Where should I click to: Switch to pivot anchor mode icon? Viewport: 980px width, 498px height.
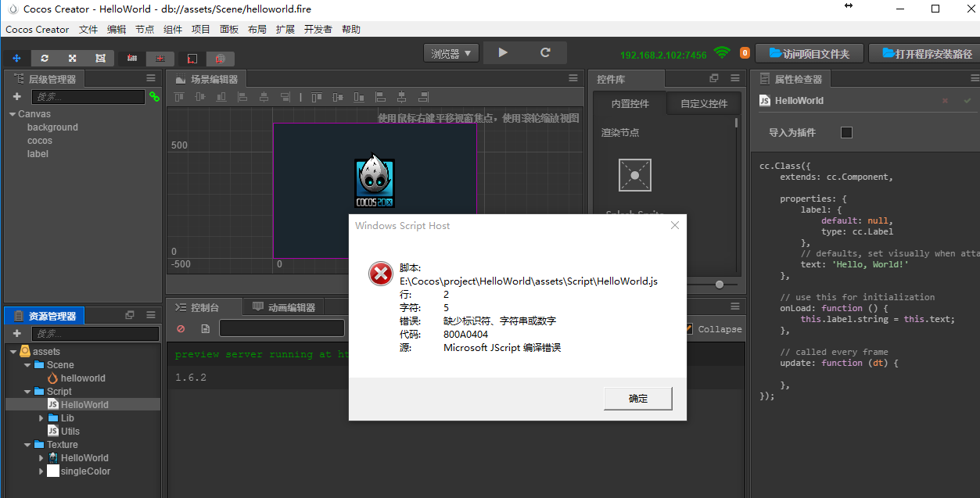point(132,59)
